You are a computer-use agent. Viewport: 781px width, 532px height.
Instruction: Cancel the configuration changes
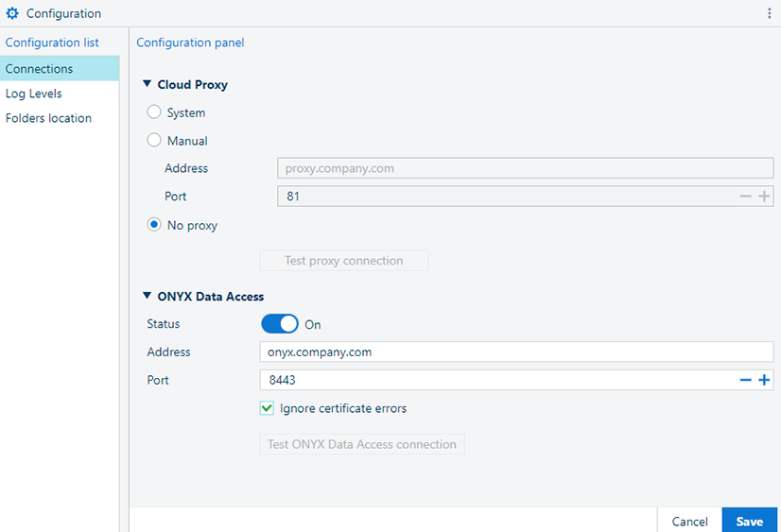point(689,522)
